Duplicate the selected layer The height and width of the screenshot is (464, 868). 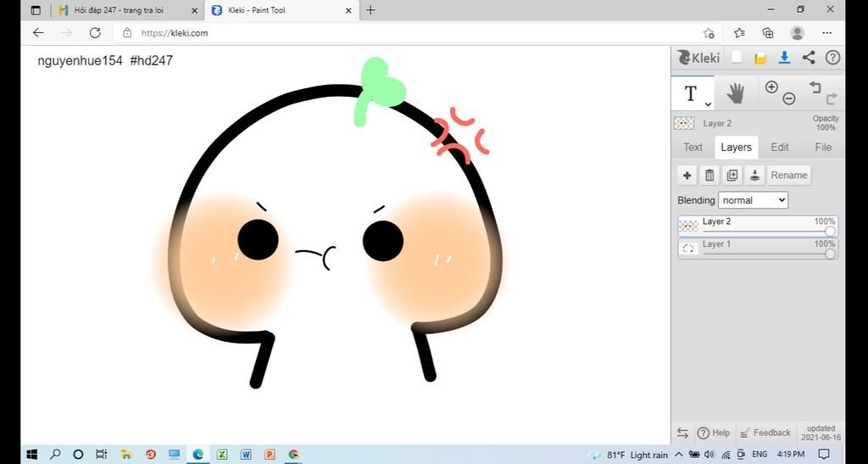click(x=732, y=176)
